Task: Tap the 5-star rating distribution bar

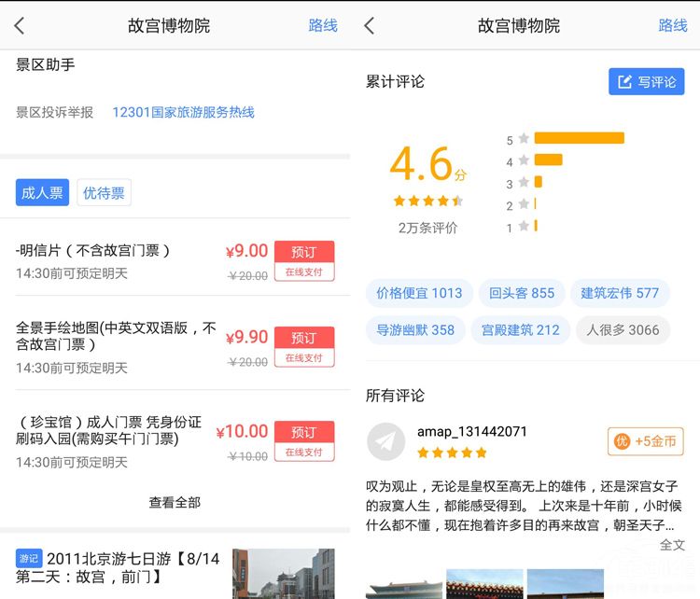Action: [x=579, y=138]
